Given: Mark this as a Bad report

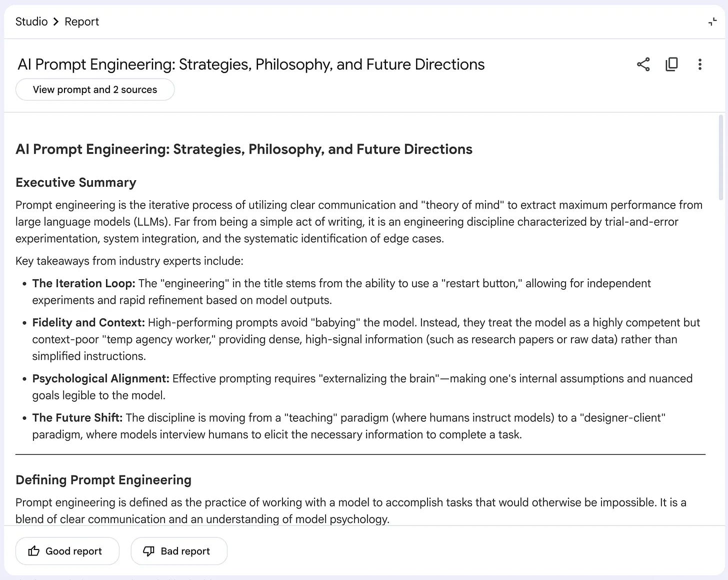Looking at the screenshot, I should [179, 551].
